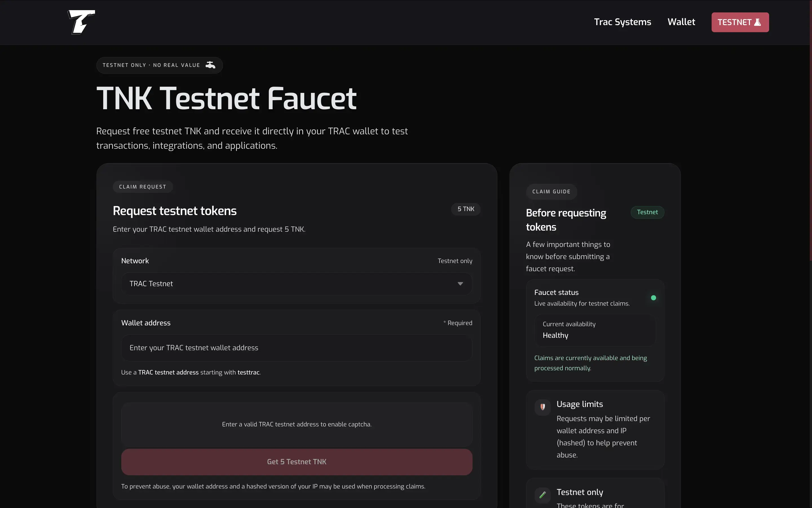Click the CLAIM REQUEST label
This screenshot has height=508, width=812.
point(143,187)
